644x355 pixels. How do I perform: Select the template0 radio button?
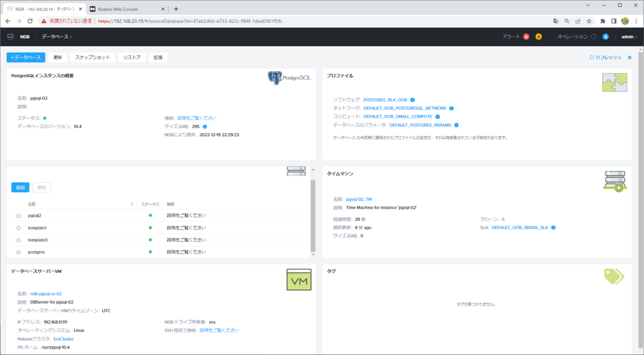(x=18, y=240)
